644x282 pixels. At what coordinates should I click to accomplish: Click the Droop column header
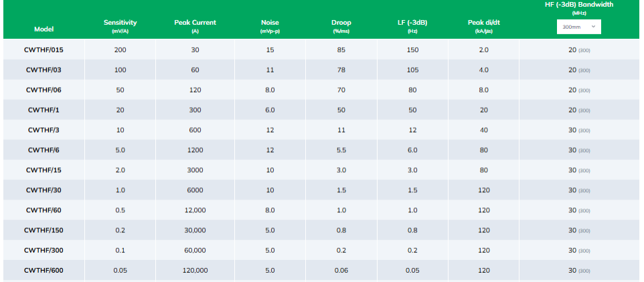341,23
